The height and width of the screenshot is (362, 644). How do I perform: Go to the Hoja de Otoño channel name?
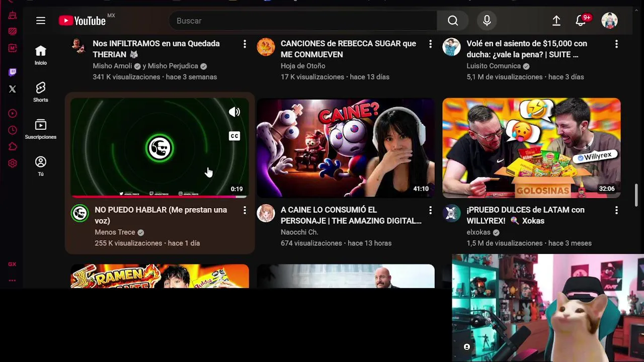pos(303,66)
